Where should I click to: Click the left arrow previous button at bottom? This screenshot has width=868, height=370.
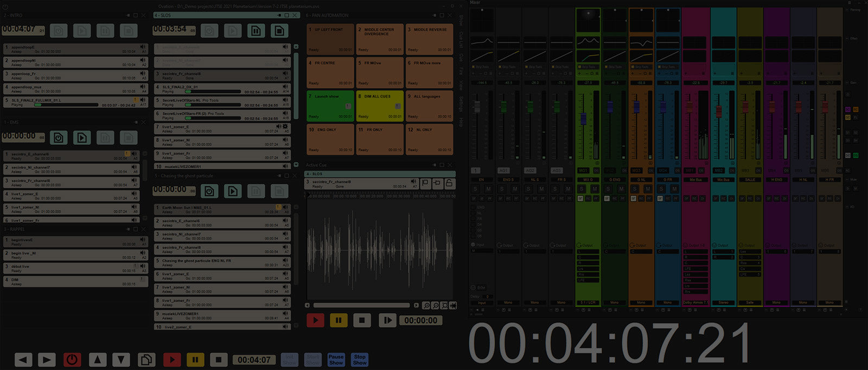point(23,360)
